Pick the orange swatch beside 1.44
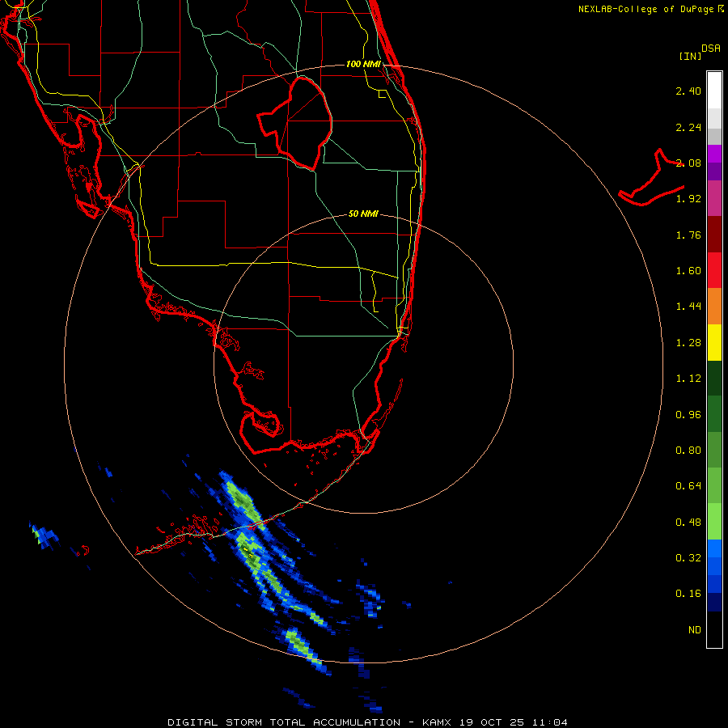 pos(714,307)
